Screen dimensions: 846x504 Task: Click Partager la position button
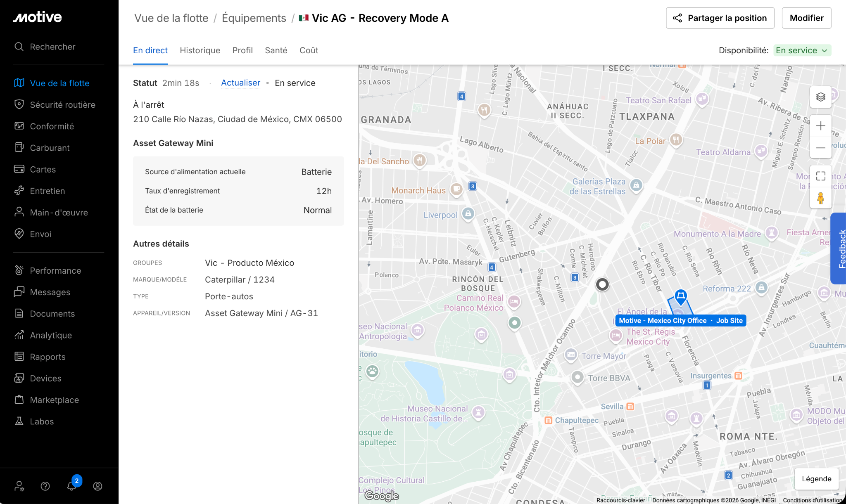pyautogui.click(x=720, y=18)
